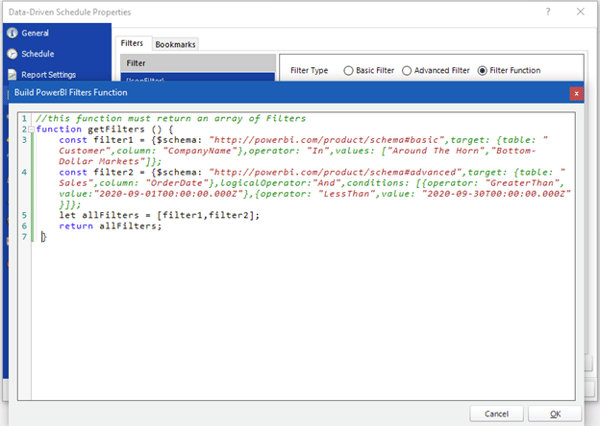
Task: Click "GreaterThan" operator string in code
Action: point(523,183)
